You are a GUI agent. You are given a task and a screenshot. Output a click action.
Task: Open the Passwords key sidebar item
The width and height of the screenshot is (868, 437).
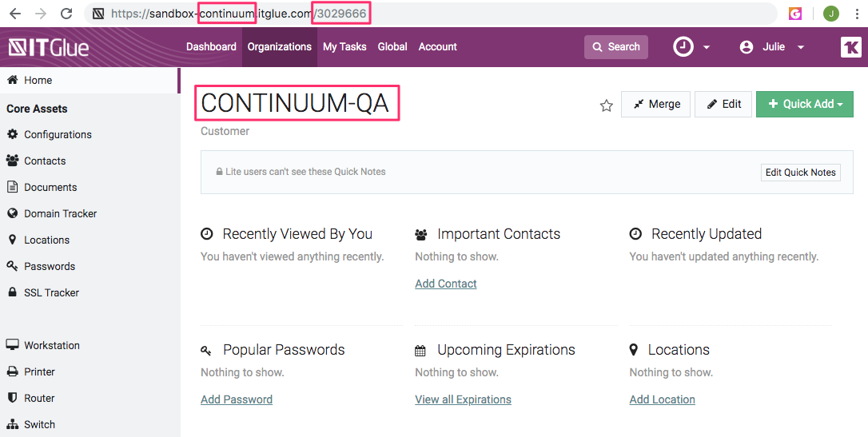(50, 266)
